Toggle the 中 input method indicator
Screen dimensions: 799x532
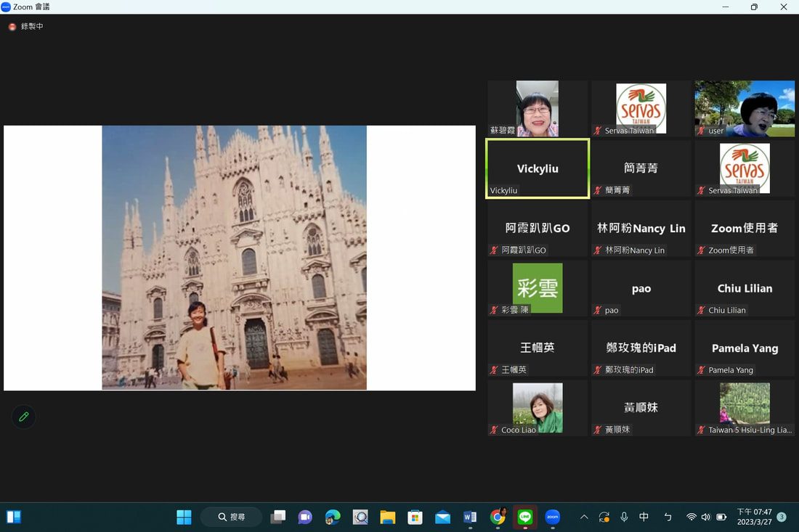(x=644, y=517)
